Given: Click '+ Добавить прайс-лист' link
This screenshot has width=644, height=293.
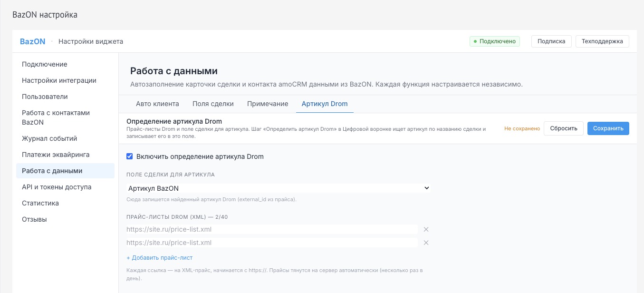Looking at the screenshot, I should (x=159, y=258).
